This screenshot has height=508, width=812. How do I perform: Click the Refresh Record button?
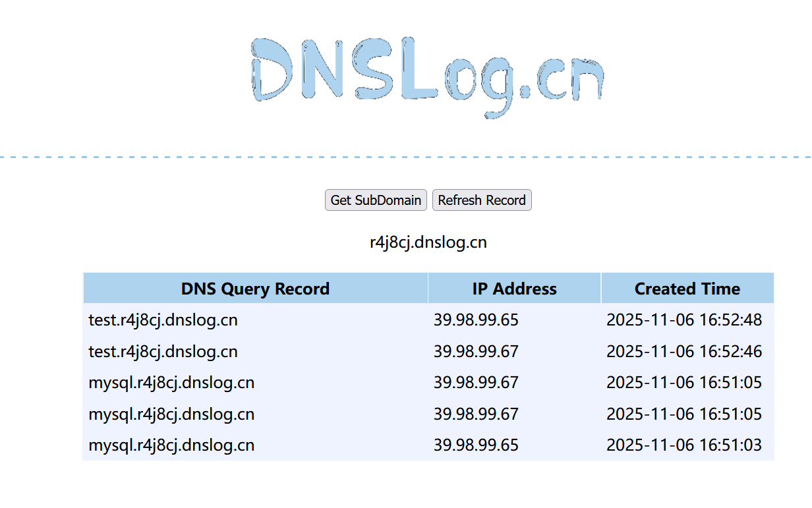tap(482, 200)
